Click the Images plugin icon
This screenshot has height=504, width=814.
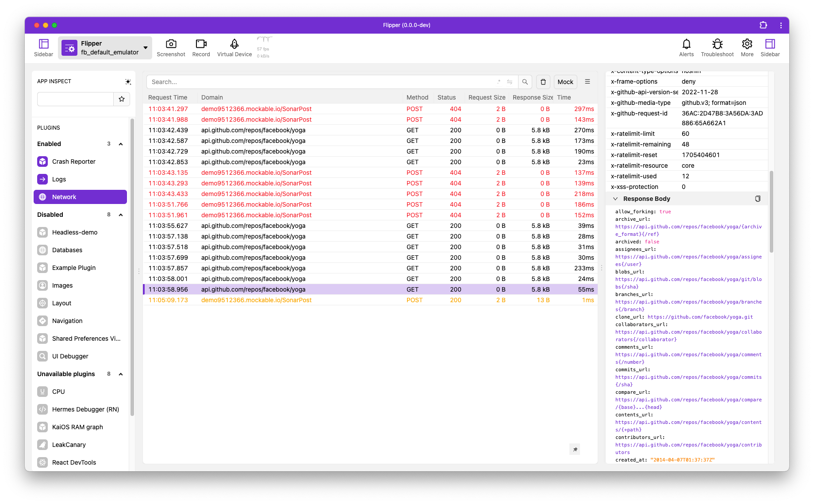point(42,285)
